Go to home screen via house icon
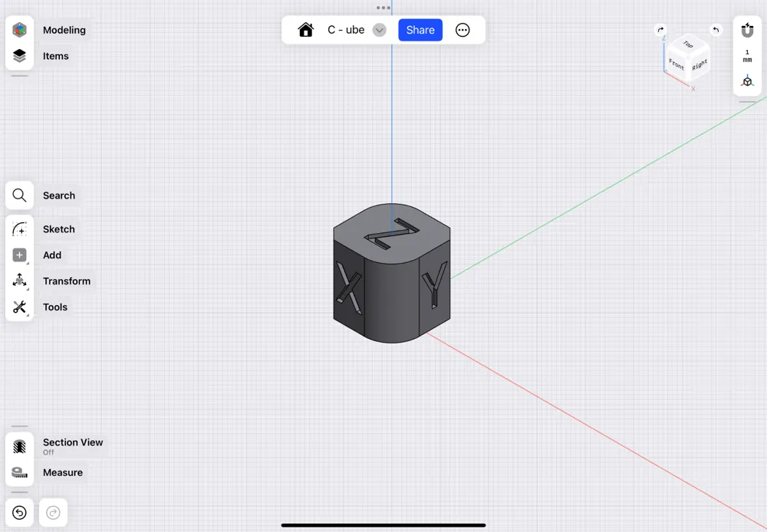 [x=306, y=30]
